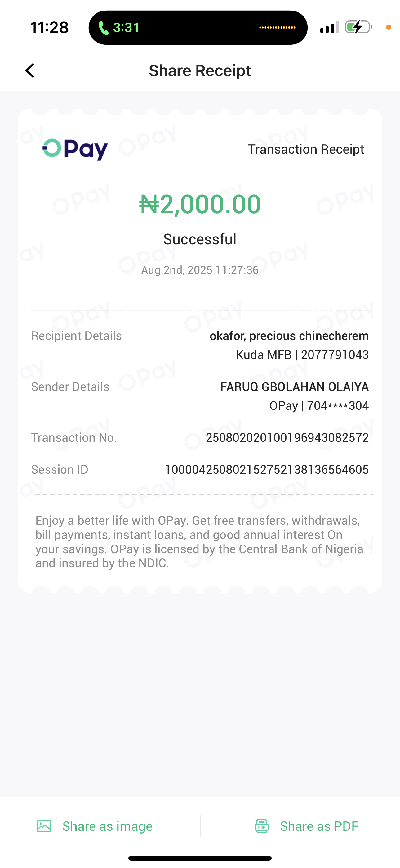
Task: Select the ₦2,000.00 amount text
Action: [x=200, y=204]
